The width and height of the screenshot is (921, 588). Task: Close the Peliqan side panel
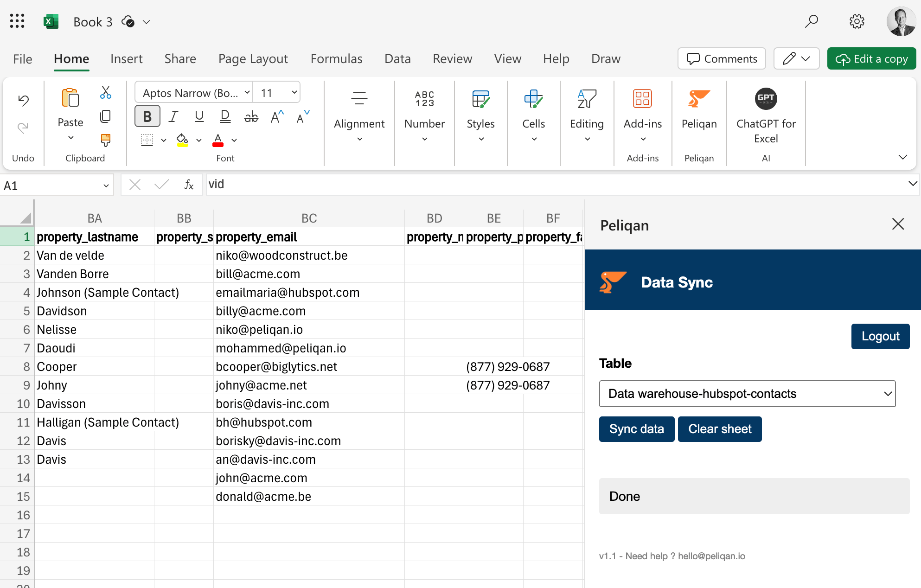[x=898, y=224]
